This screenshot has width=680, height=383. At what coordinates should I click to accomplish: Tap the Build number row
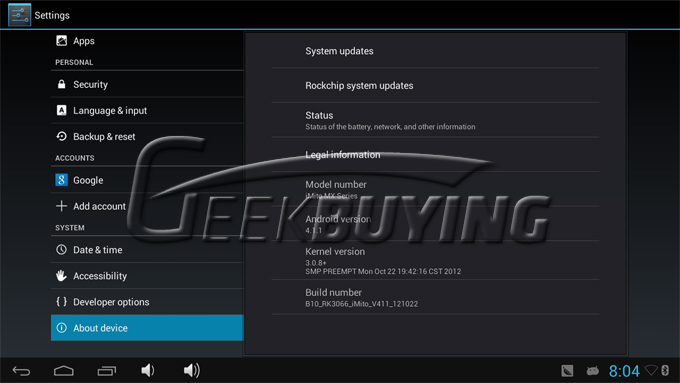pos(435,297)
